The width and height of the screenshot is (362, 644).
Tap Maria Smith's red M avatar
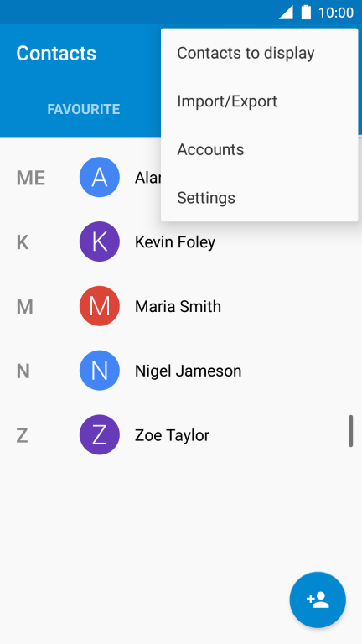pyautogui.click(x=100, y=306)
